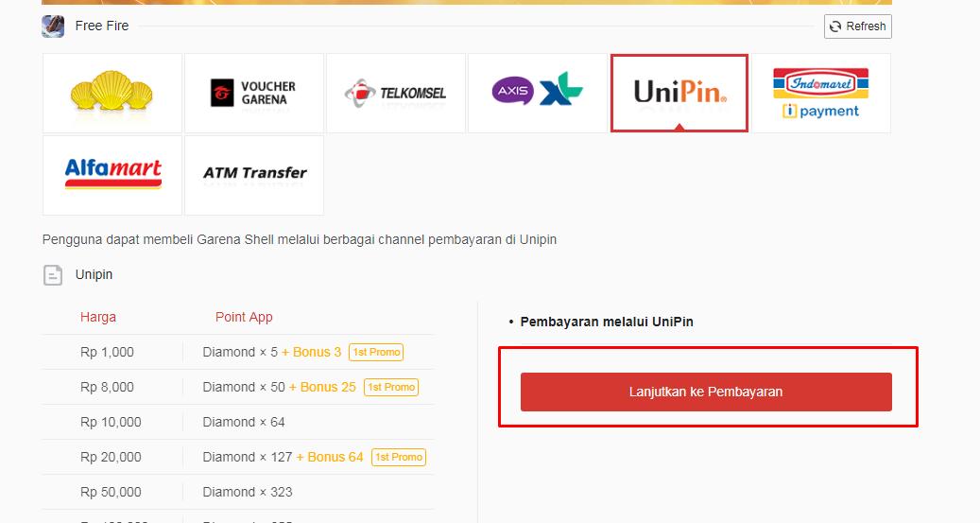The width and height of the screenshot is (980, 523).
Task: Select the Rp 1,000 Diamond row
Action: 238,352
